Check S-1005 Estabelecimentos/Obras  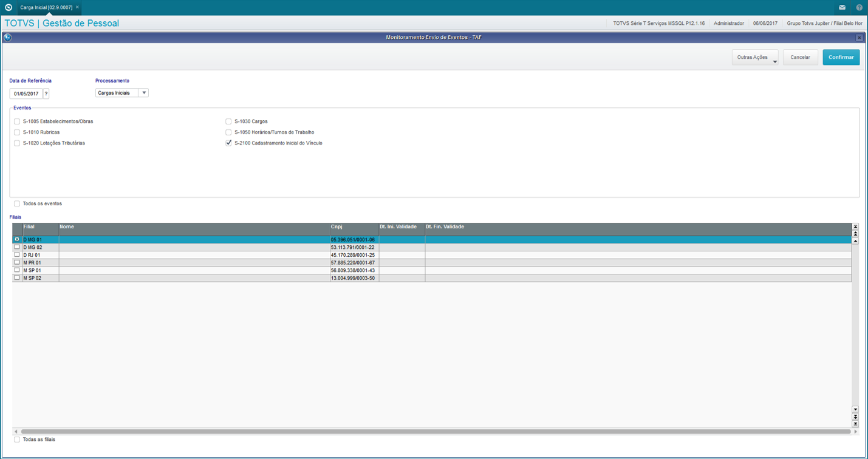click(17, 121)
